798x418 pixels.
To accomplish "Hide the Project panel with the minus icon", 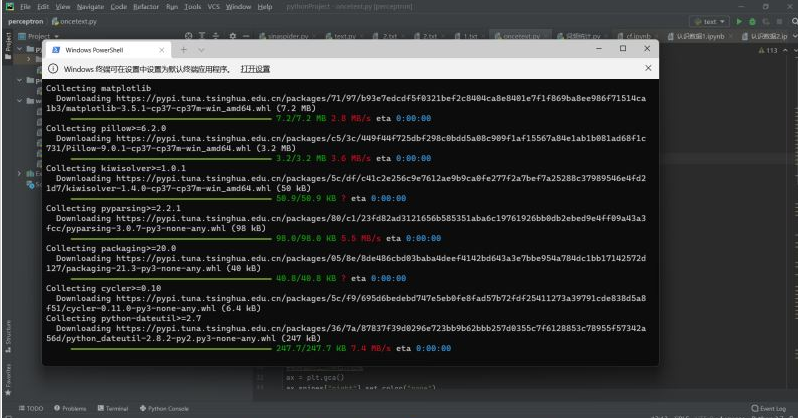I will pyautogui.click(x=246, y=36).
